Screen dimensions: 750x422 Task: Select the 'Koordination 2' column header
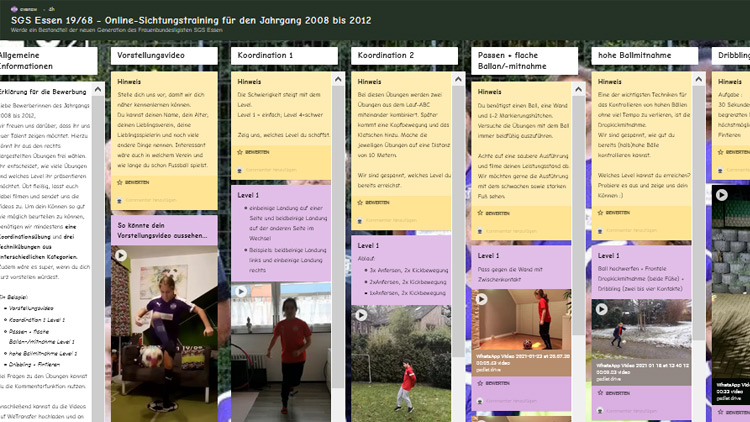(x=404, y=56)
